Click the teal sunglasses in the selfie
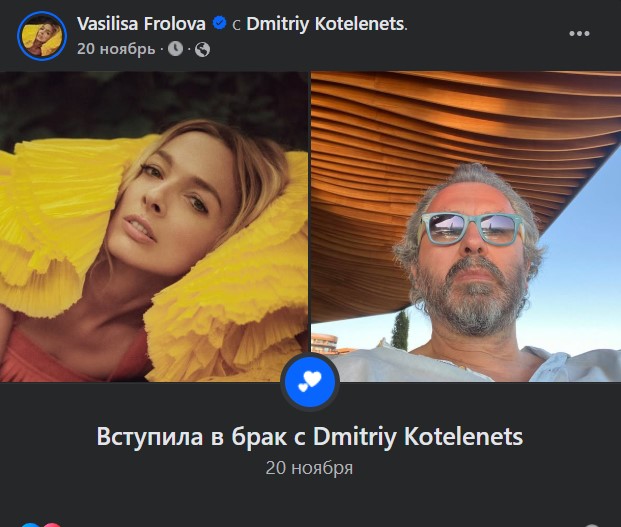This screenshot has width=621, height=527. (472, 228)
